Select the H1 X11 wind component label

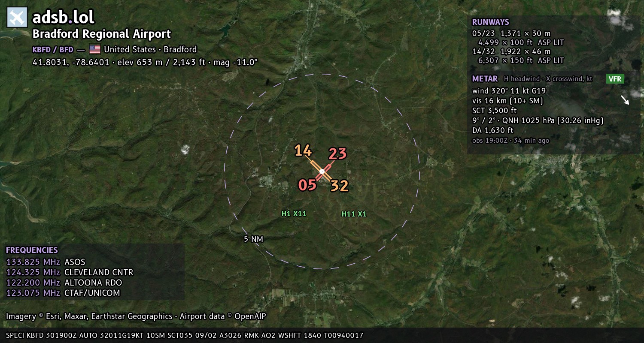294,214
